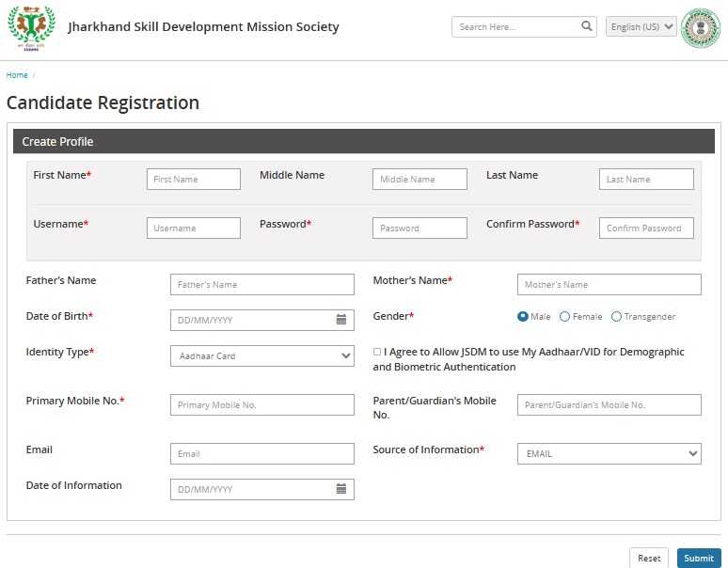Click the Create Profile section header
The image size is (728, 568).
tap(364, 142)
